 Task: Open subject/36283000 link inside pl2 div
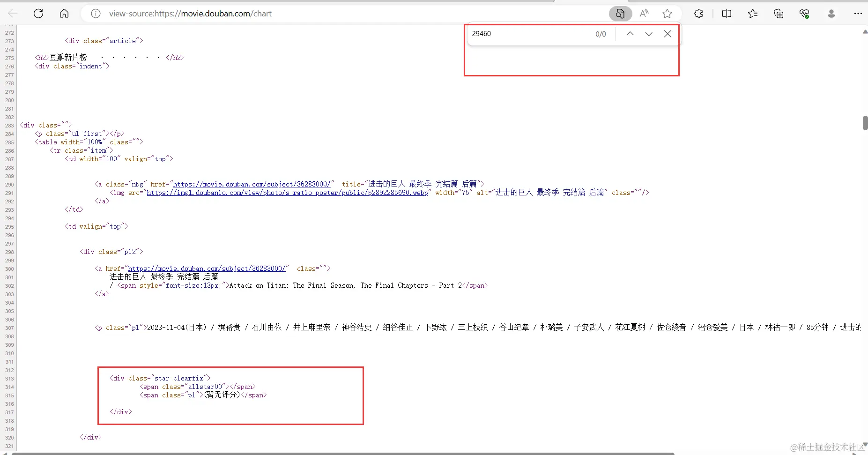click(x=207, y=269)
